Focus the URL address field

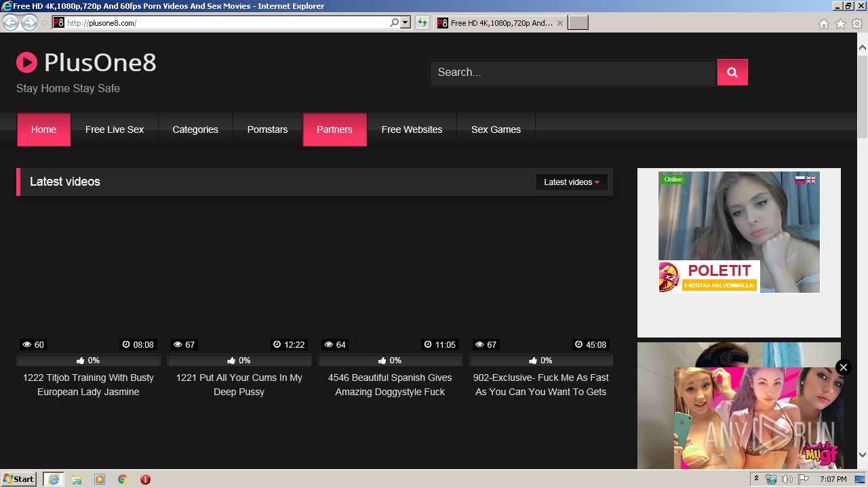point(227,22)
